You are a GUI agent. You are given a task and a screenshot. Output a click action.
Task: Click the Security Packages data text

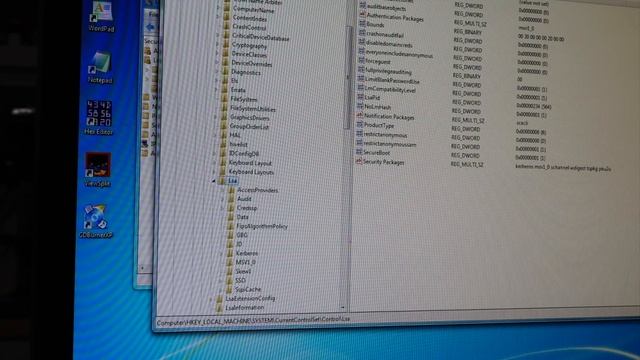click(x=563, y=168)
